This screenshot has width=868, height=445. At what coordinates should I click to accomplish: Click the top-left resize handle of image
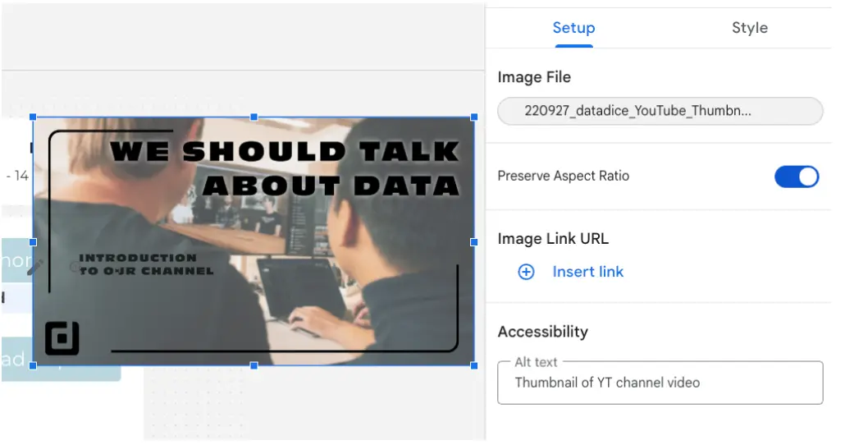(33, 117)
